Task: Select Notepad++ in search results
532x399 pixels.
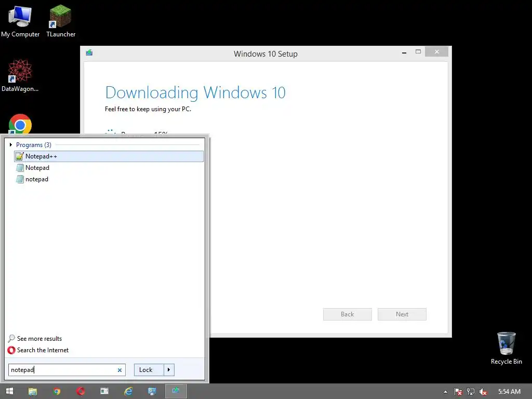Action: point(109,156)
